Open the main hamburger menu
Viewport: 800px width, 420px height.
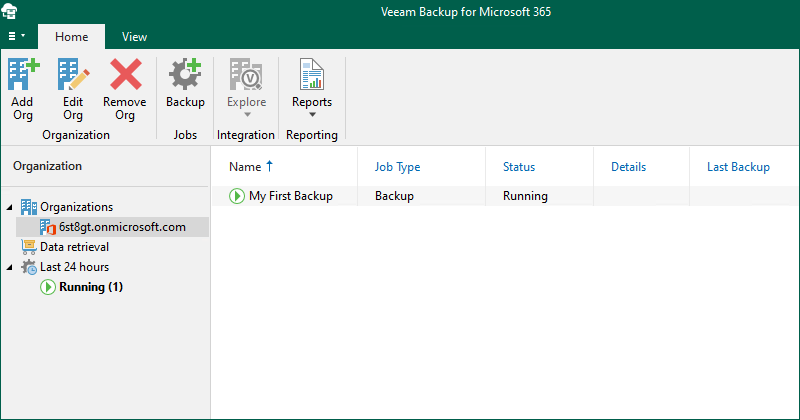[16, 36]
